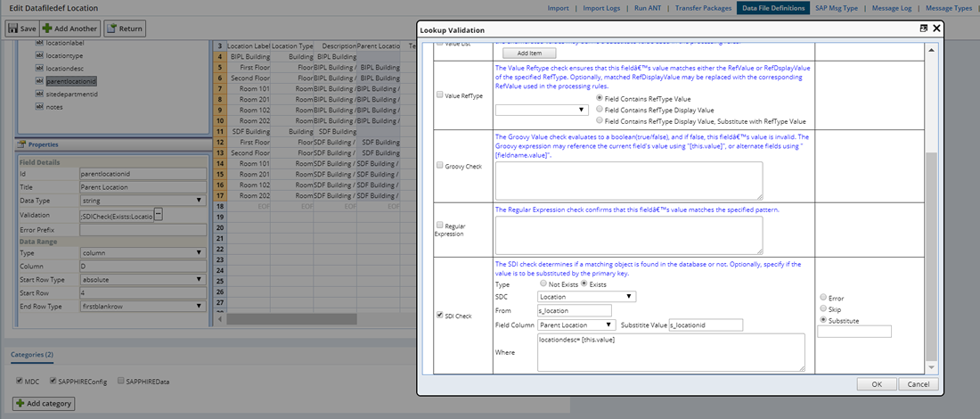This screenshot has width=980, height=419.
Task: Click dialog vertical scrollbar down arrow
Action: pyautogui.click(x=931, y=367)
